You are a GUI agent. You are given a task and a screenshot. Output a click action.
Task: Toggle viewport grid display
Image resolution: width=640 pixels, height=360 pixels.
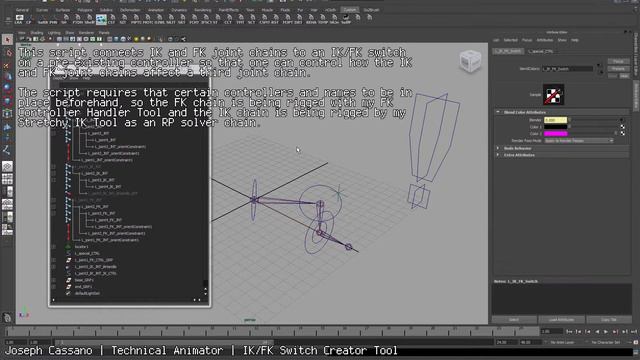pos(59,39)
